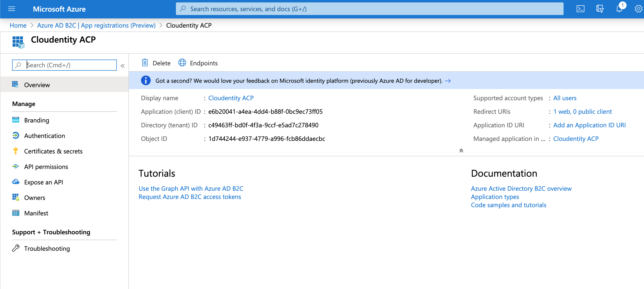Go to Home breadcrumb

click(x=18, y=25)
